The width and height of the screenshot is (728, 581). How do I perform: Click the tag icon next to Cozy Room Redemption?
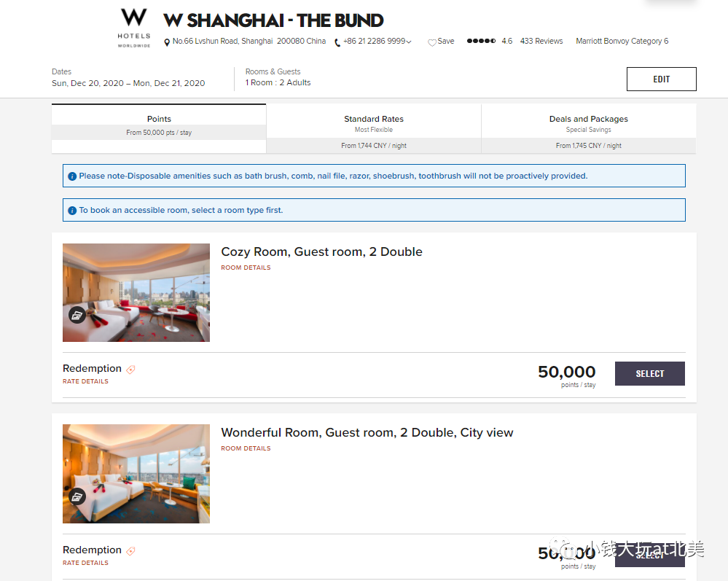coord(131,370)
